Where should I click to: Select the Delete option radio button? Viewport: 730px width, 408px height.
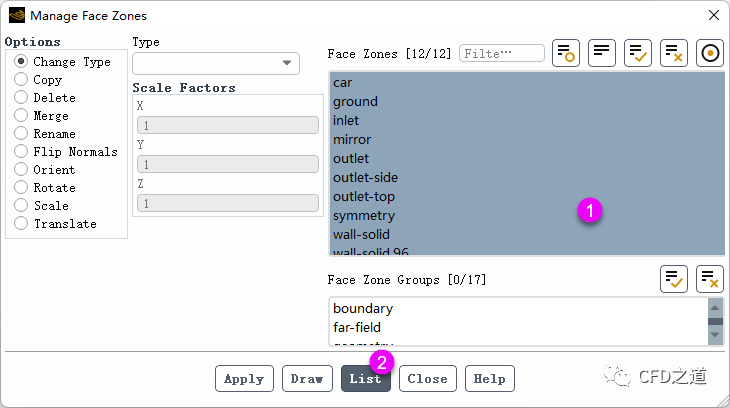(x=21, y=98)
